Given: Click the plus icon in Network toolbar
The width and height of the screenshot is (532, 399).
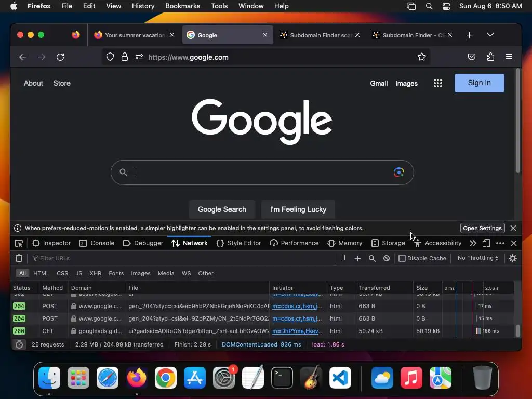Looking at the screenshot, I should [x=357, y=259].
